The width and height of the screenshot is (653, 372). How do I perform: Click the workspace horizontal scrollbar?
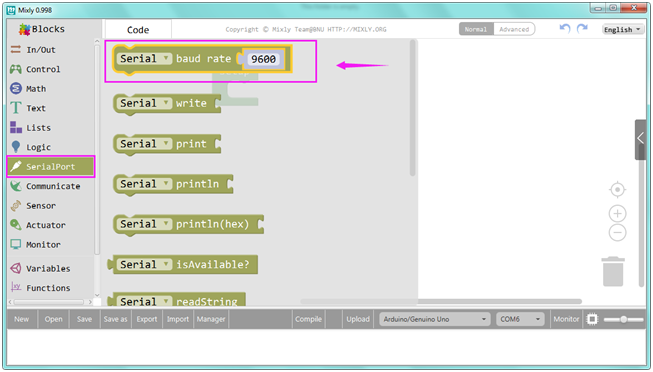[441, 301]
